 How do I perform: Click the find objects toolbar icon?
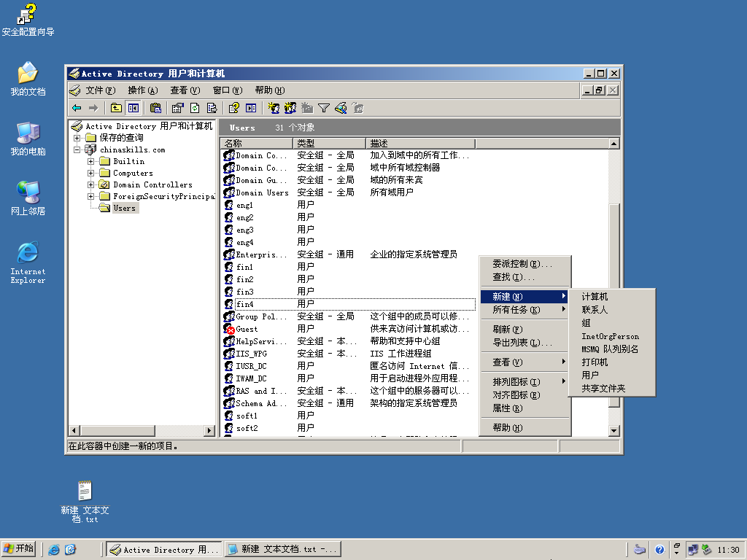[341, 108]
